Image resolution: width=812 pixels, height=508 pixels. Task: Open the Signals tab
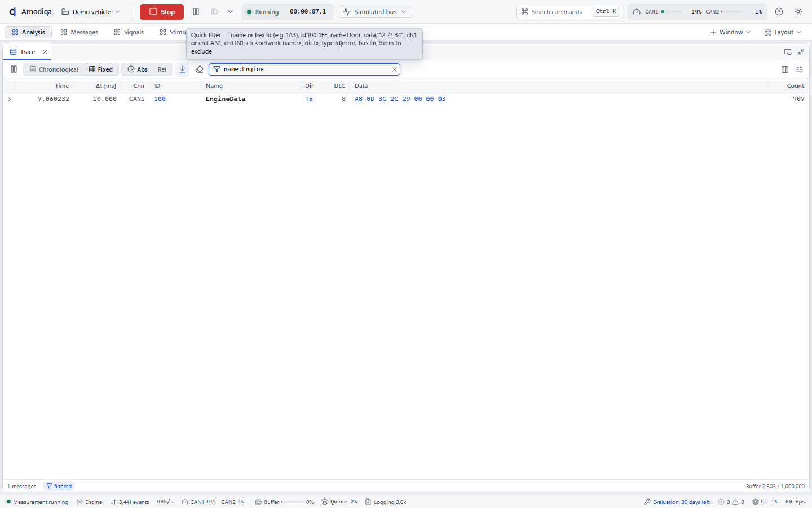click(x=129, y=32)
